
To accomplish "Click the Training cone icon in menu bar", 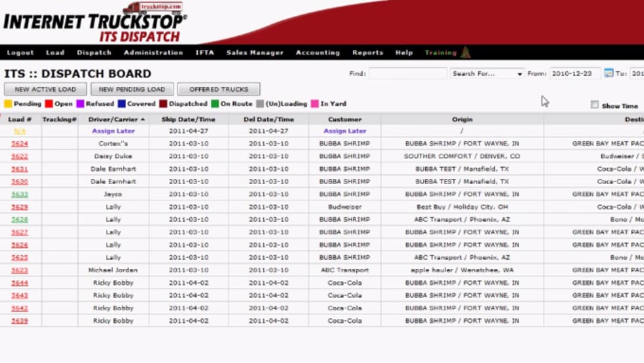I will (465, 53).
